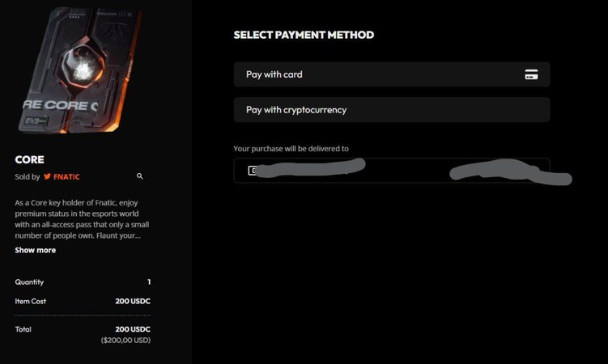
Task: Select the delivery address field
Action: 392,171
